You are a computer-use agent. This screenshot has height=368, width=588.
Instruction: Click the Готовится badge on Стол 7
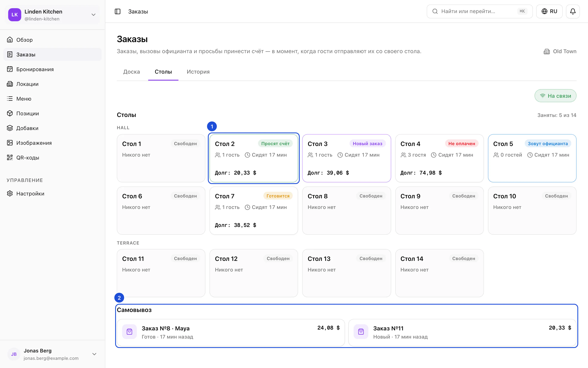278,196
